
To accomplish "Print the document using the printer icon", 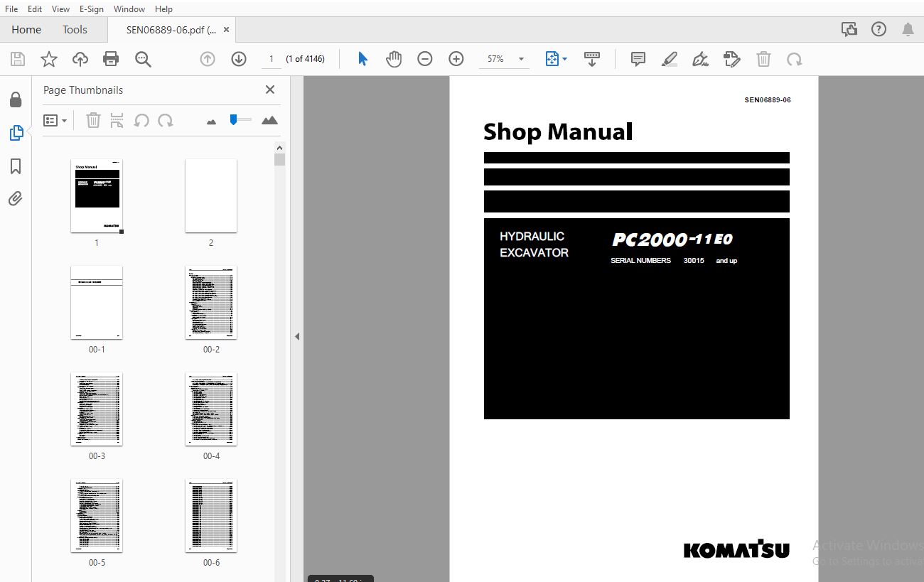I will (111, 59).
